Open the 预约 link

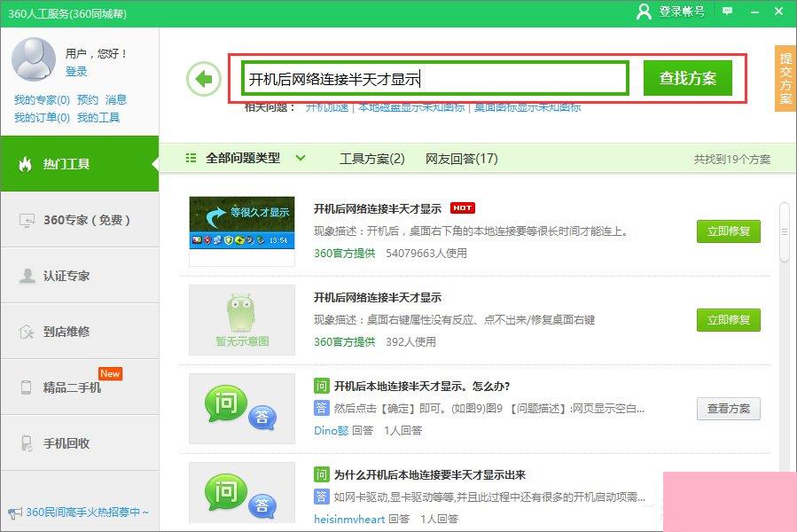pos(88,99)
